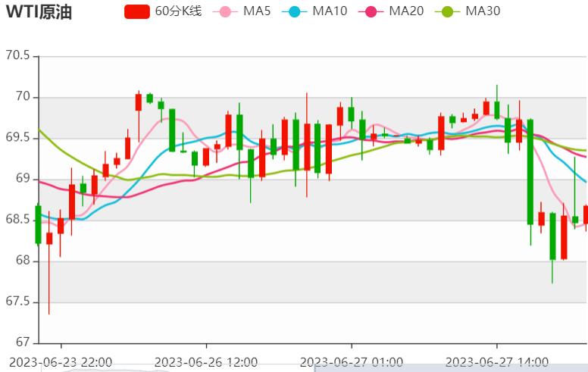The width and height of the screenshot is (588, 372).
Task: Toggle the 60分K线 candlestick series legend
Action: click(x=163, y=11)
